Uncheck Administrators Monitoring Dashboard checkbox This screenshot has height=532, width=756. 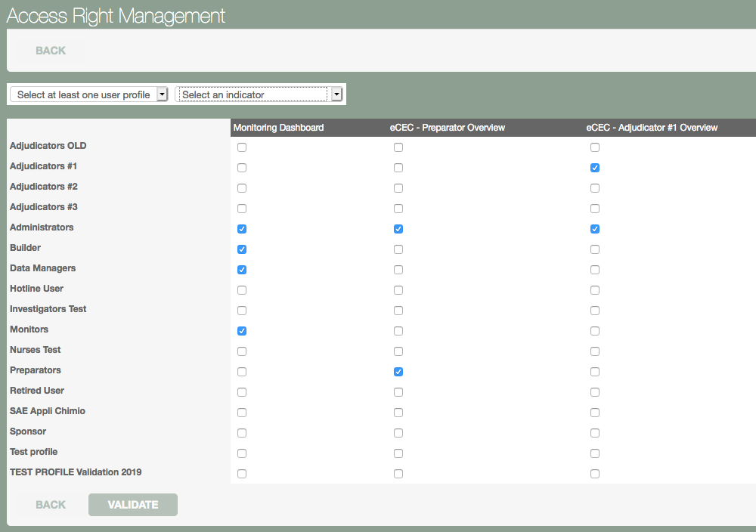(242, 229)
